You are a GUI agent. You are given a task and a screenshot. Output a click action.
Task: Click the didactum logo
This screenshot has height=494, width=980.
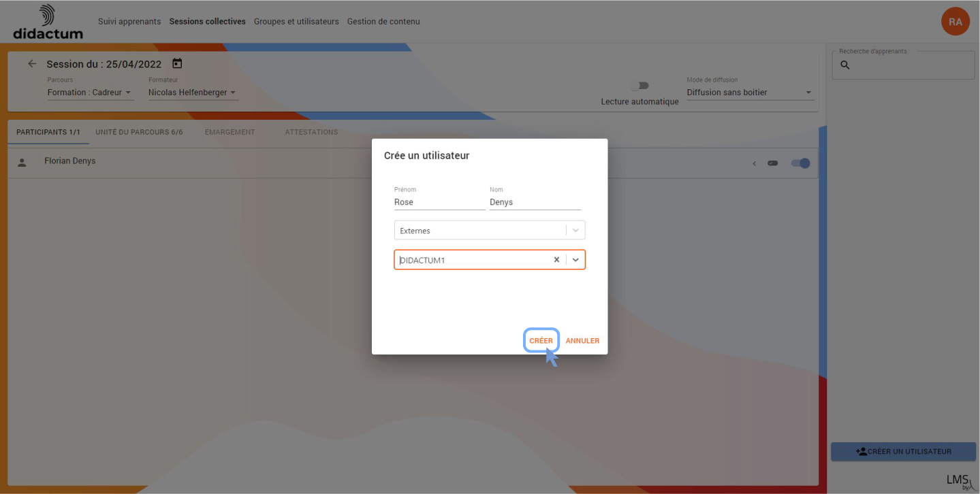tap(48, 22)
